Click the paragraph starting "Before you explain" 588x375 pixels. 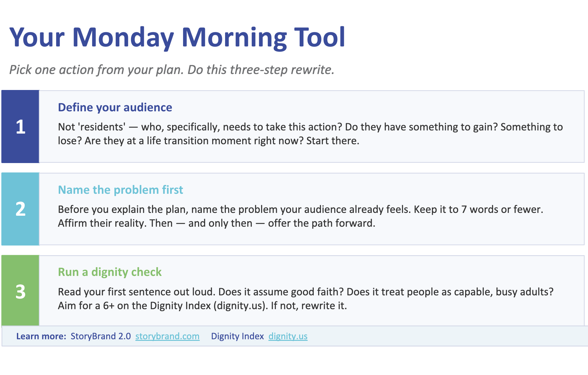[x=300, y=216]
